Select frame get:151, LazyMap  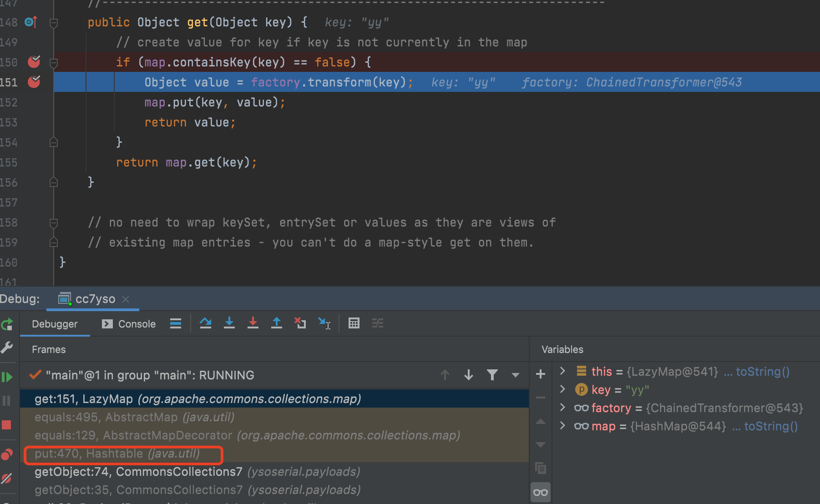pyautogui.click(x=274, y=399)
